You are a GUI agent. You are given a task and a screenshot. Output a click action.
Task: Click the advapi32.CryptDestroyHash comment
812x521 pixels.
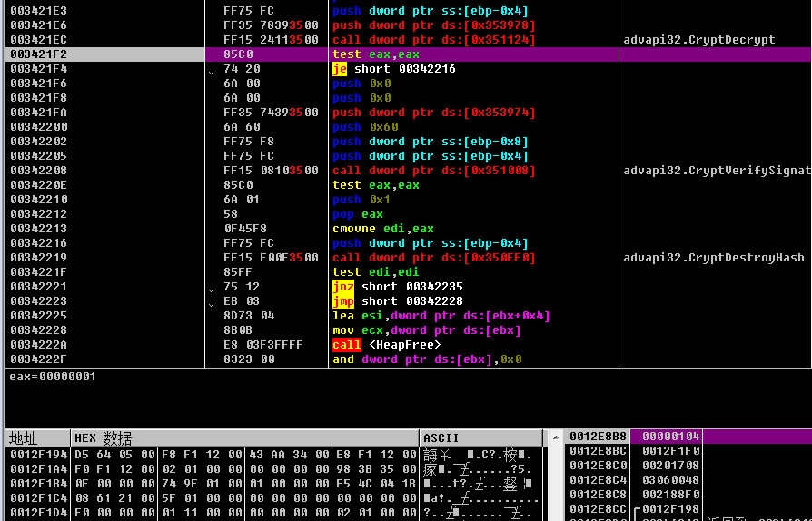tap(714, 258)
